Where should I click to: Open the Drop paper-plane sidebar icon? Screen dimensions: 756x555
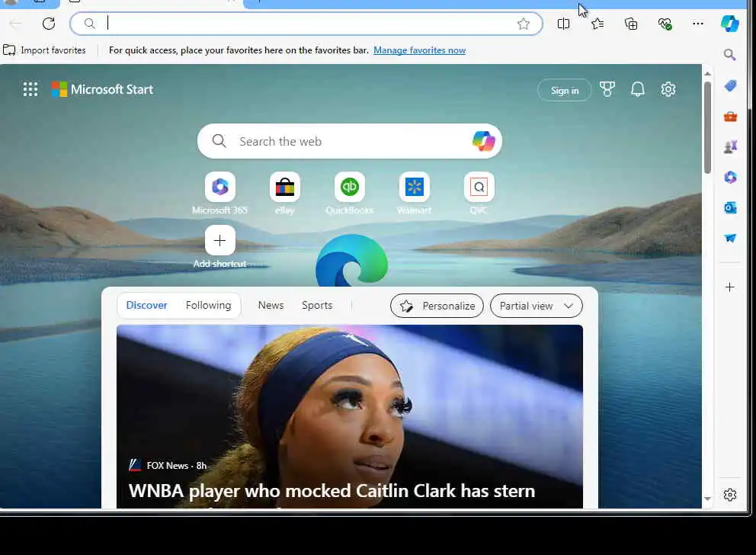(x=730, y=238)
